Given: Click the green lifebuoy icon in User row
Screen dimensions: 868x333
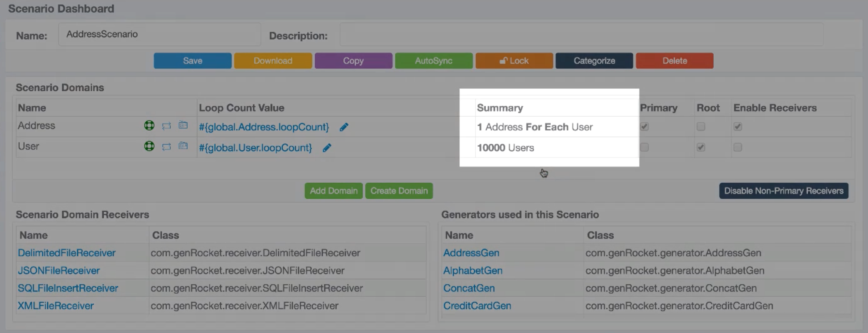Looking at the screenshot, I should coord(149,146).
